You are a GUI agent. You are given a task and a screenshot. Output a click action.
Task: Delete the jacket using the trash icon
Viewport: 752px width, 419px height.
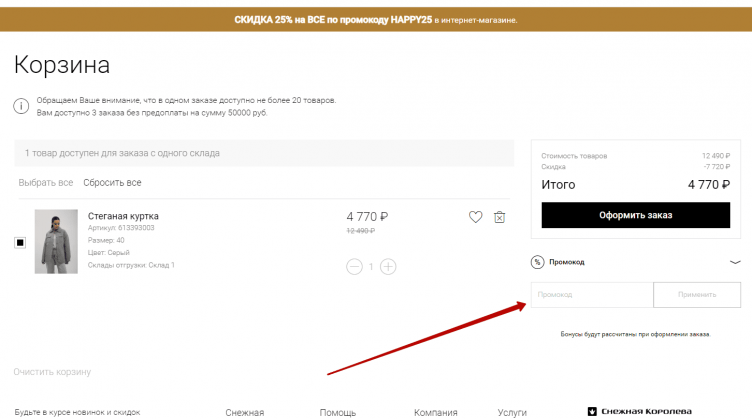pyautogui.click(x=500, y=217)
